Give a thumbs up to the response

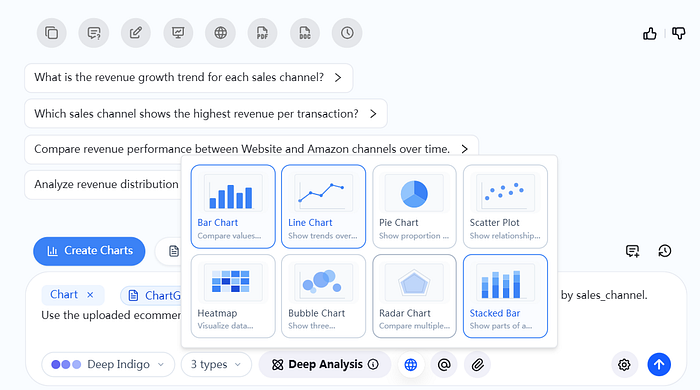[x=650, y=33]
